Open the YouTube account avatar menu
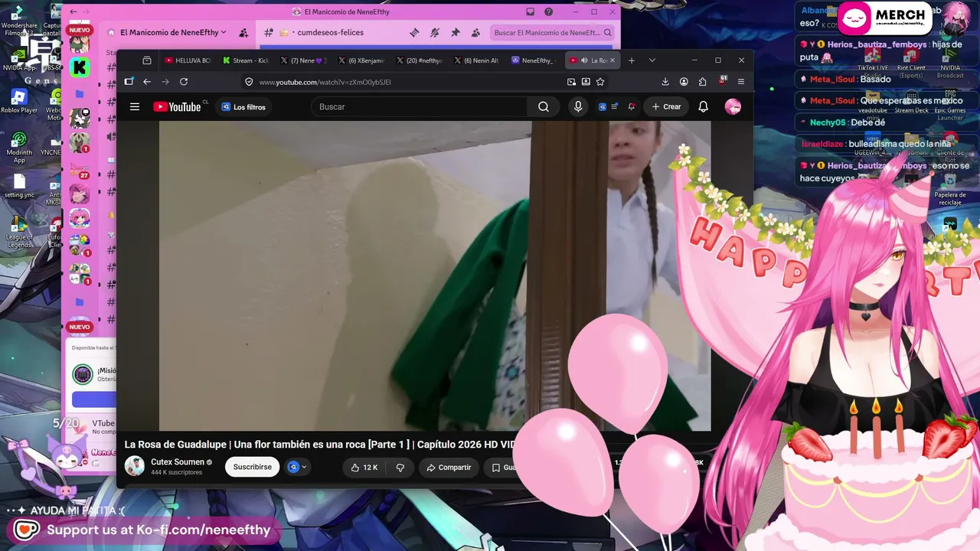 (733, 107)
